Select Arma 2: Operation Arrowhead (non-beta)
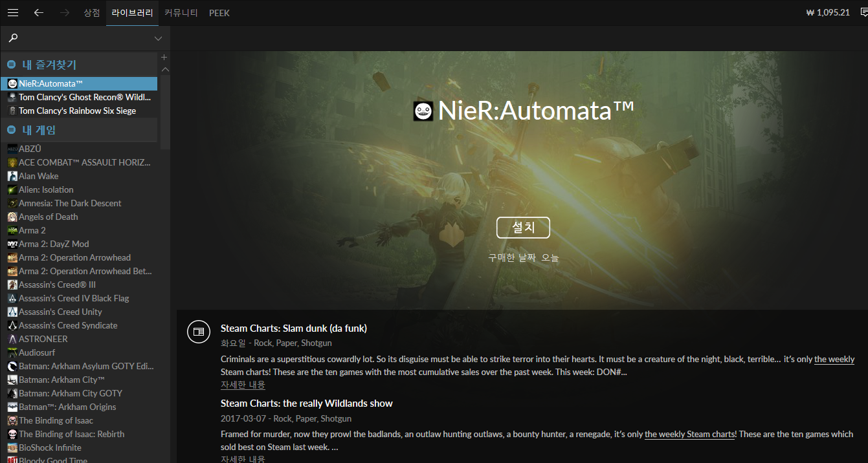 tap(79, 257)
